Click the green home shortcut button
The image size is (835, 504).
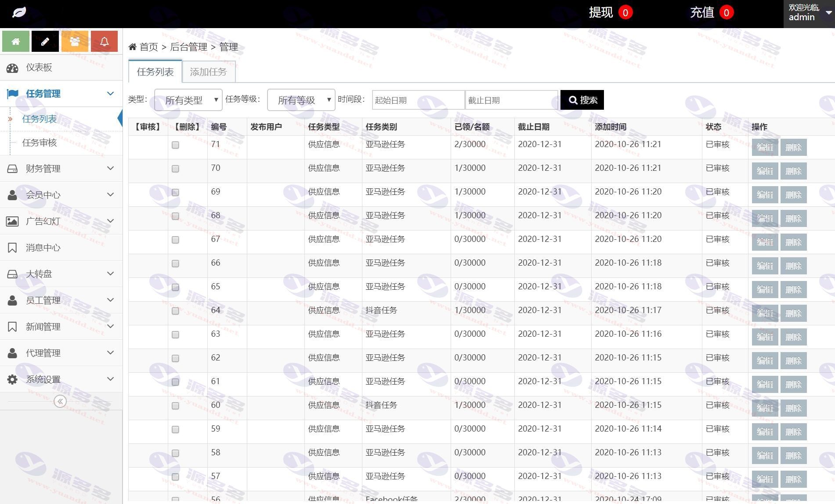pyautogui.click(x=16, y=41)
